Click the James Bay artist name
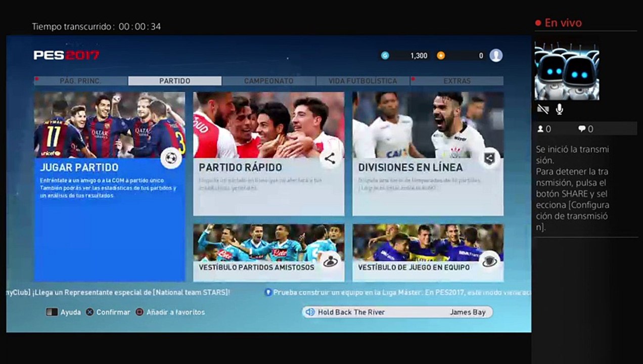Viewport: 643px width, 364px height. [x=468, y=312]
